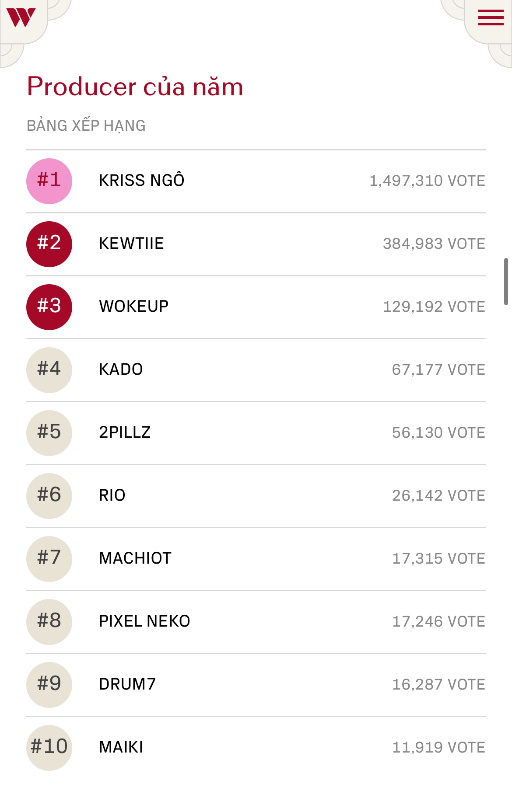Open the hamburger menu

[x=491, y=18]
